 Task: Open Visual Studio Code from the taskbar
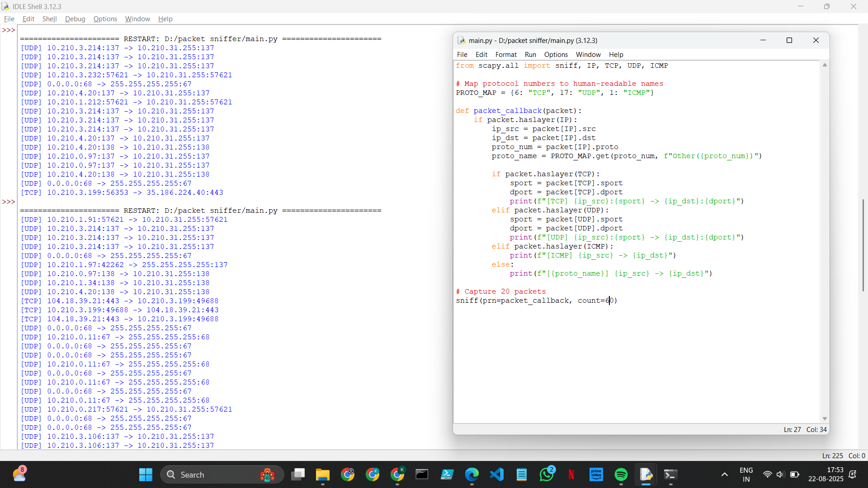coord(497,474)
